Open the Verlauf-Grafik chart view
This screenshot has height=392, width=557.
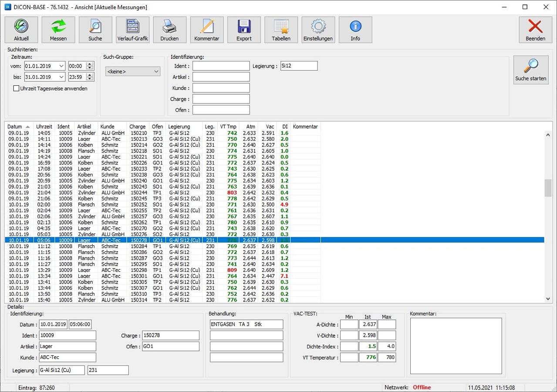(x=132, y=30)
